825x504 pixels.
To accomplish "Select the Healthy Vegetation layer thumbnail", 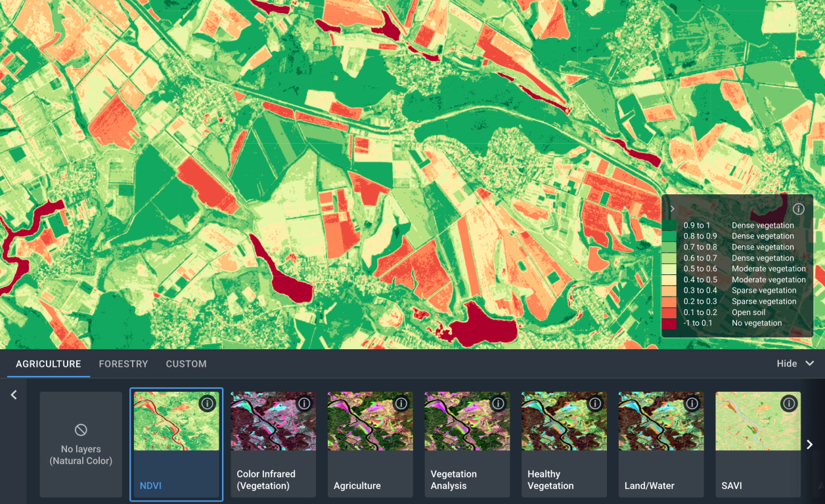I will (x=564, y=421).
